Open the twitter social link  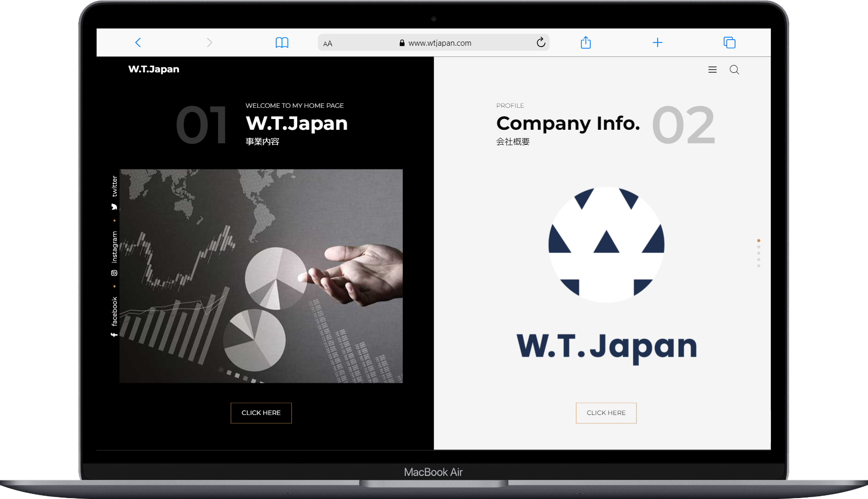point(114,192)
